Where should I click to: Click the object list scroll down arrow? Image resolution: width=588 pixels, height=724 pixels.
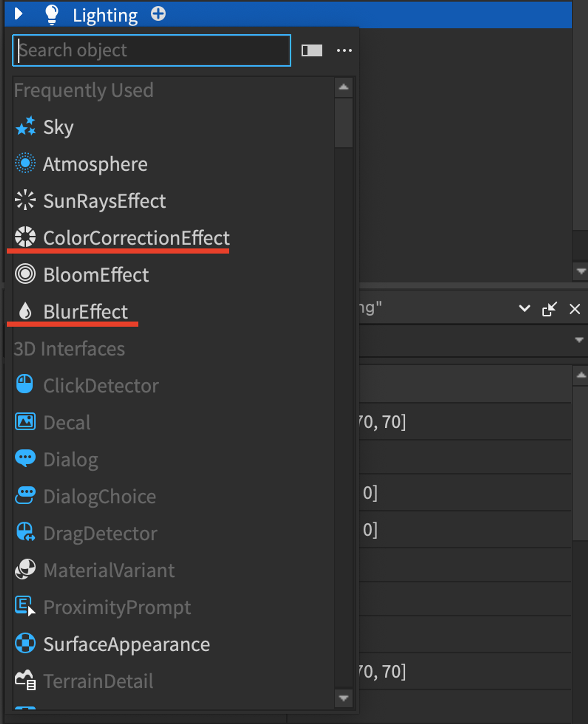coord(343,698)
